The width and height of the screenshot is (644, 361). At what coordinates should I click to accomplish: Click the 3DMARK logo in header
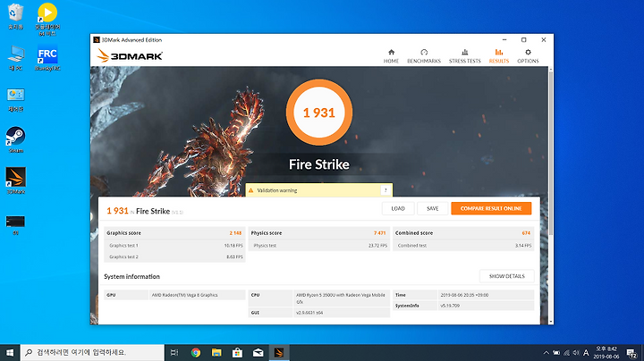[x=130, y=55]
